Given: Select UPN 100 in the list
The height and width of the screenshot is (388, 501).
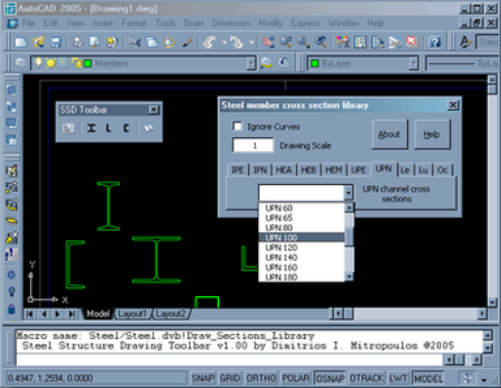Looking at the screenshot, I should coord(301,238).
